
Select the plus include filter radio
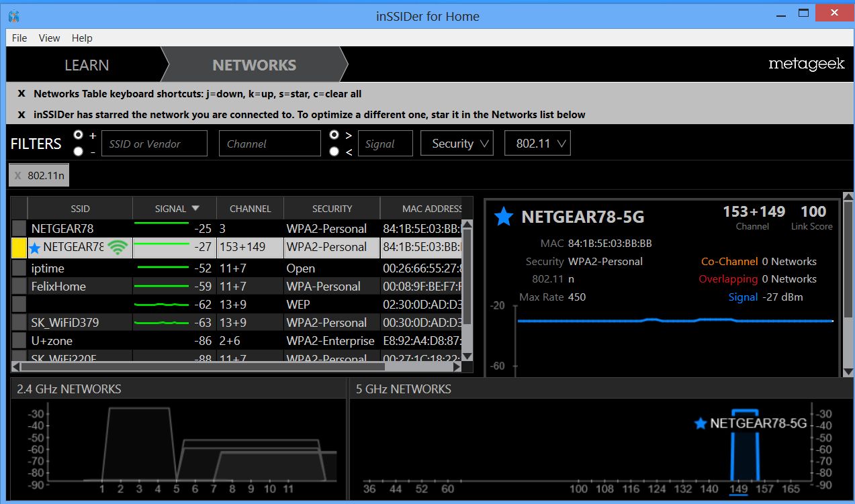(79, 135)
